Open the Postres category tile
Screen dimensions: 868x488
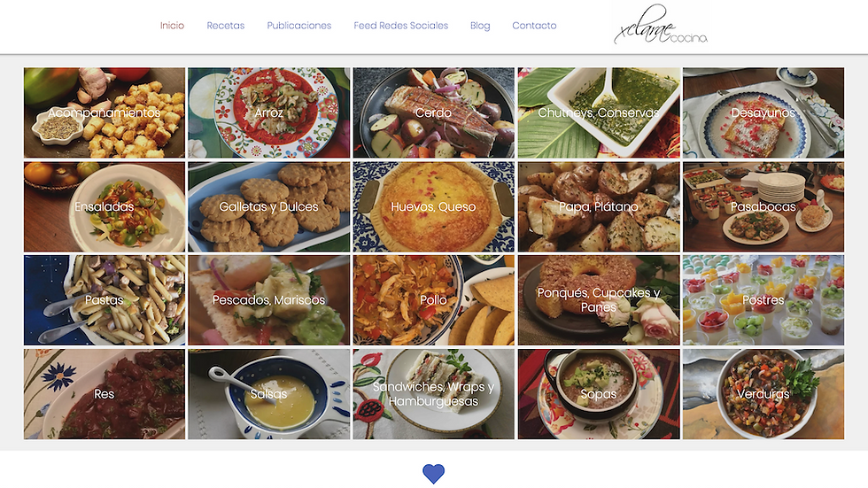click(763, 300)
